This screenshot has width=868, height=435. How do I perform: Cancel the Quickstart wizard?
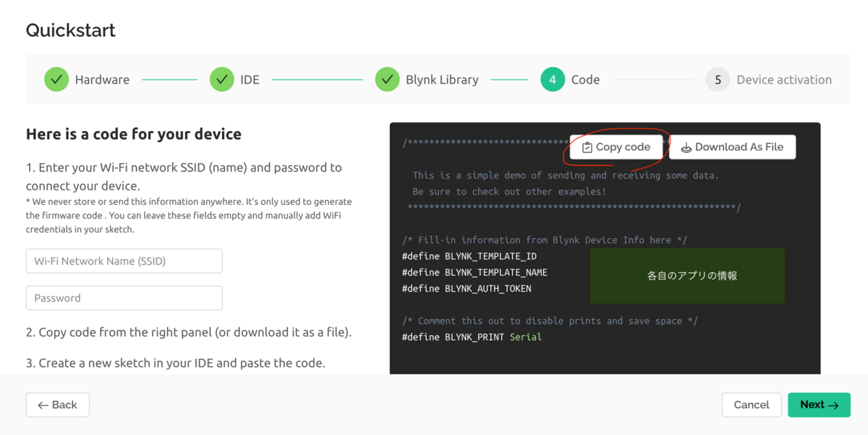click(x=752, y=405)
